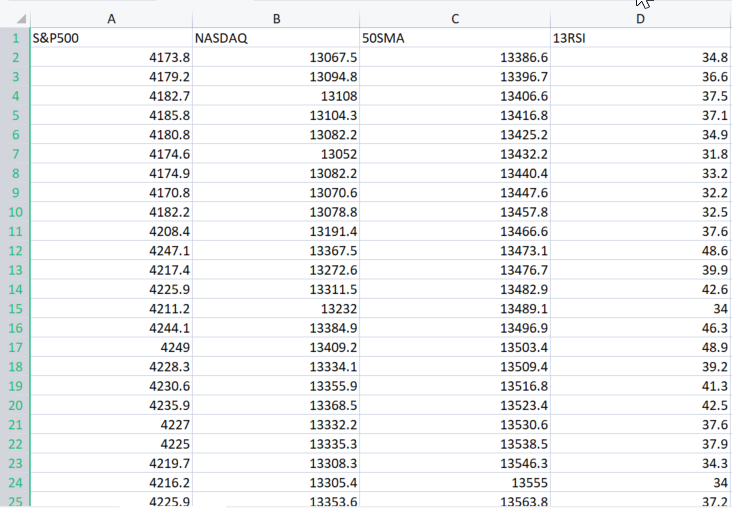Select cell with value 13094.8
732x508 pixels.
click(x=276, y=77)
